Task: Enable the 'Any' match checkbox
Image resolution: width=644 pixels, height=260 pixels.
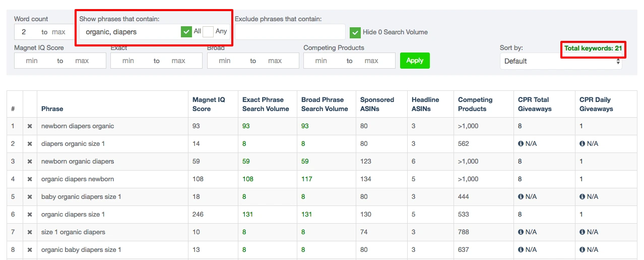Action: coord(208,32)
